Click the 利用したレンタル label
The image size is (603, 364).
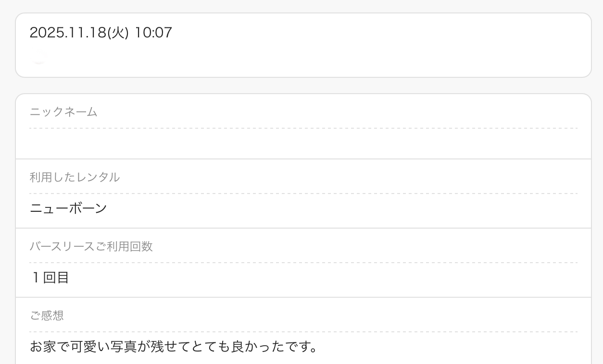point(75,177)
